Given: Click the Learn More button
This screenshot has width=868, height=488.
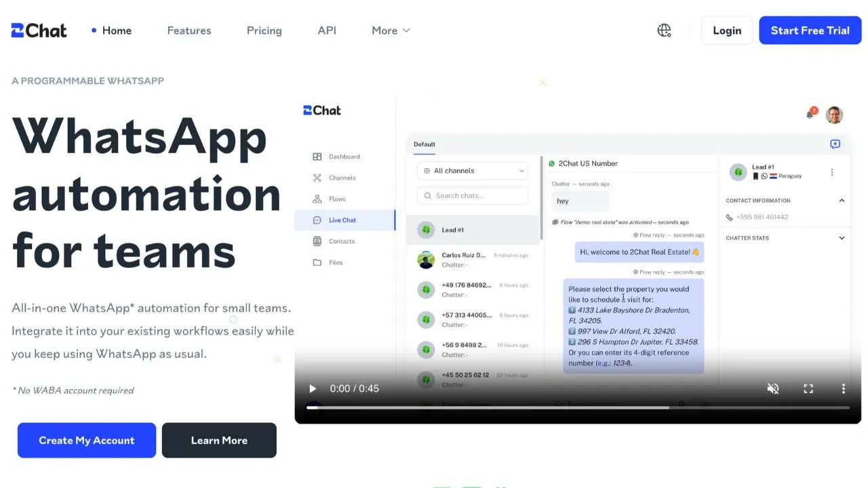Looking at the screenshot, I should pos(219,441).
